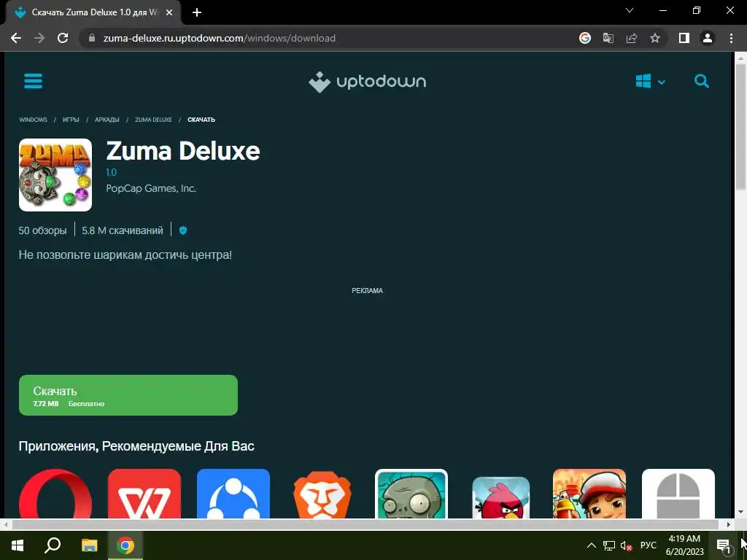Open the Subway Surfers recommended app
This screenshot has height=560, width=747.
coord(589,494)
